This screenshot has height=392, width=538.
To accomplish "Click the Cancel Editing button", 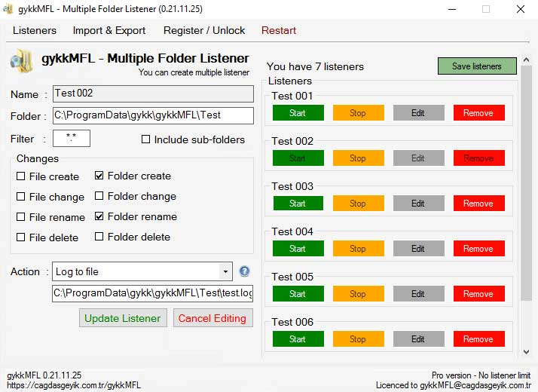I will (x=212, y=318).
